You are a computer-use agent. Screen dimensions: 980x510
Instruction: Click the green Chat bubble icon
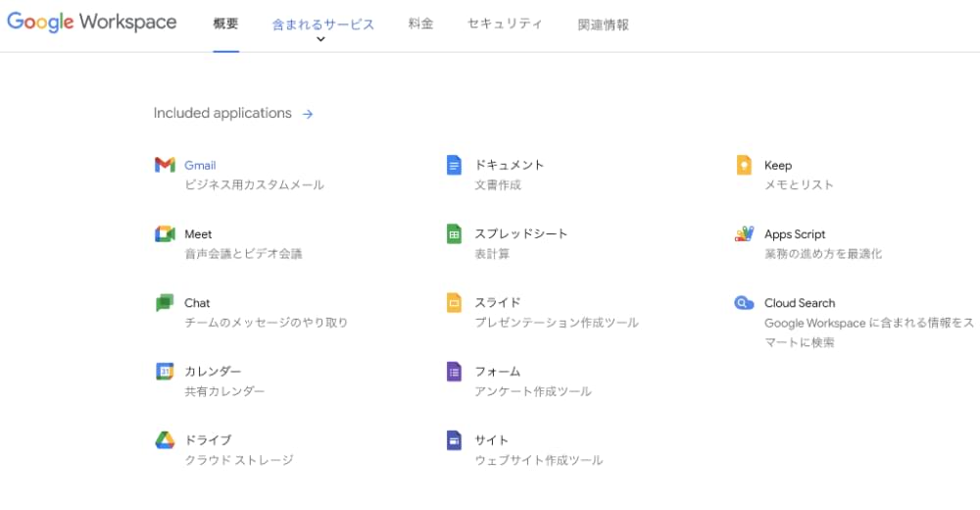164,303
